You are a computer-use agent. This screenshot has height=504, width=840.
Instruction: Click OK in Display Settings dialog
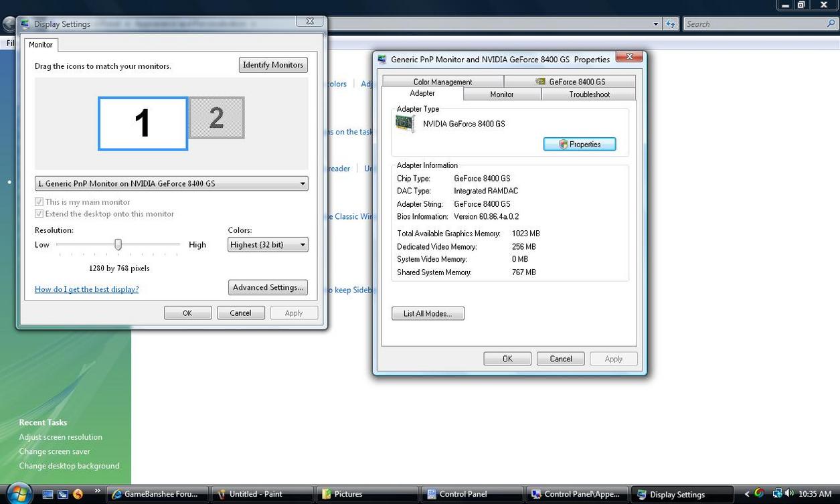tap(187, 313)
